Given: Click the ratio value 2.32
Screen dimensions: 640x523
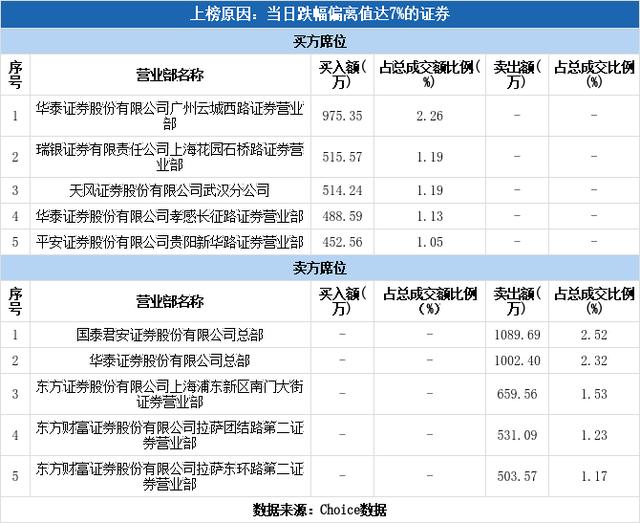Looking at the screenshot, I should click(594, 361).
